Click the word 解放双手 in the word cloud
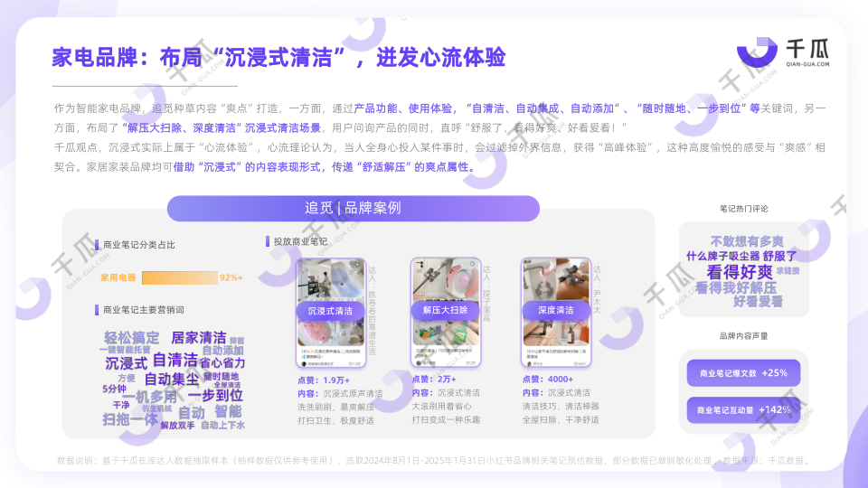This screenshot has height=488, width=868. (x=178, y=426)
